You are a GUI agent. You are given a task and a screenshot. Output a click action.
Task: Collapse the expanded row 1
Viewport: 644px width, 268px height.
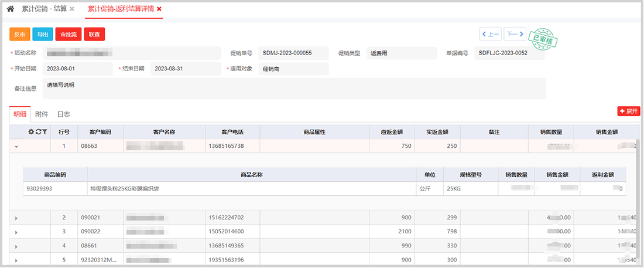(x=16, y=147)
